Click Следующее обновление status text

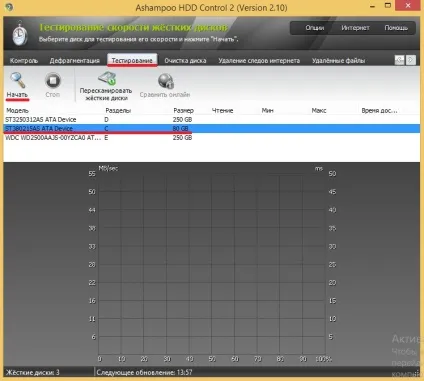[x=144, y=372]
